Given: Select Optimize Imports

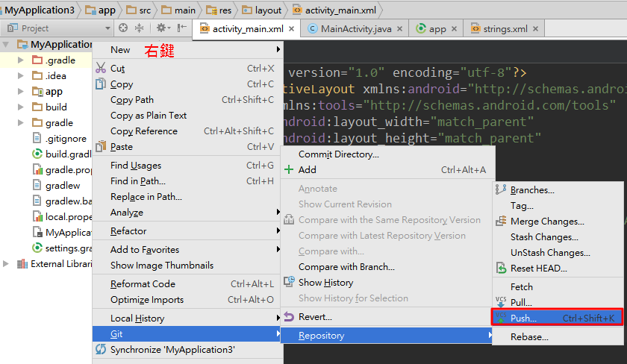Looking at the screenshot, I should coord(188,299).
